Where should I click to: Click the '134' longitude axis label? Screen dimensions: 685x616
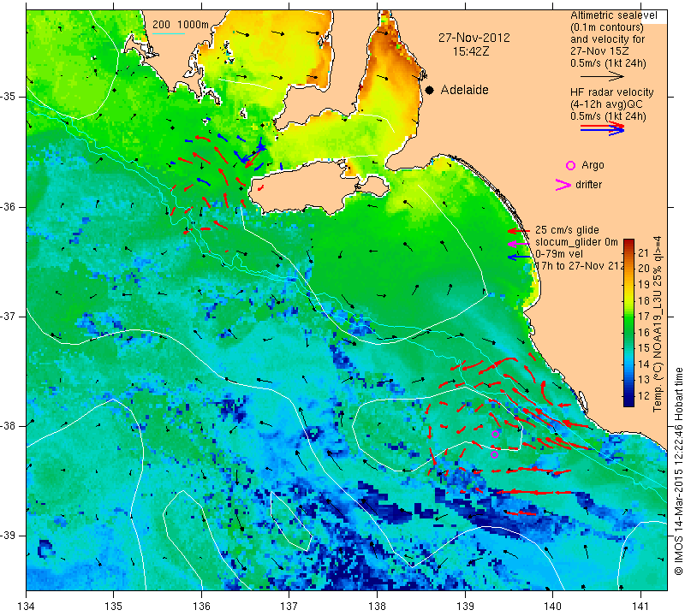tap(27, 607)
